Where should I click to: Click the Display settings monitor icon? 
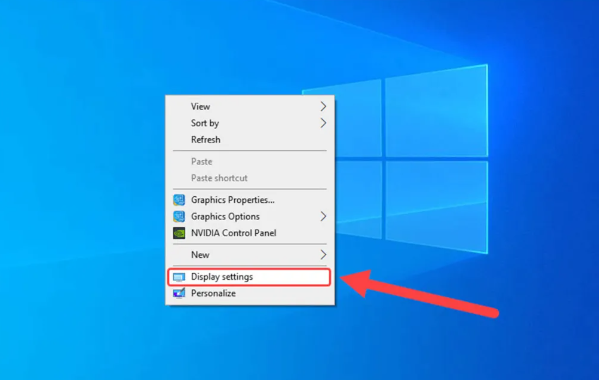(179, 277)
